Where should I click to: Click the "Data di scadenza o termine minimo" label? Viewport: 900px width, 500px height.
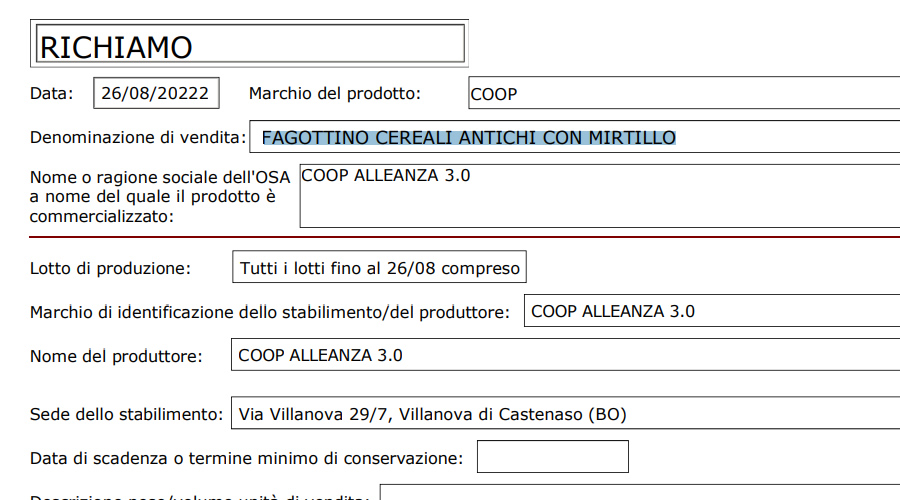[246, 458]
